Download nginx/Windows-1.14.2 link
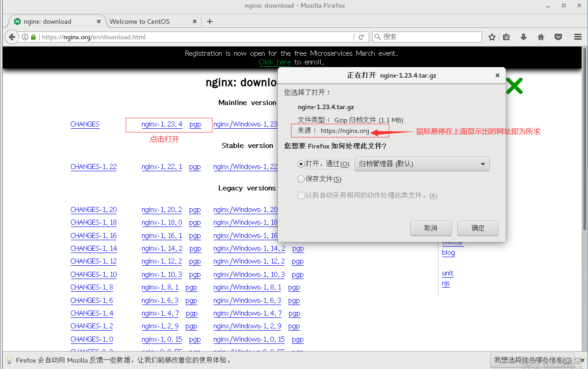Viewport: 588px width, 369px height. [249, 248]
